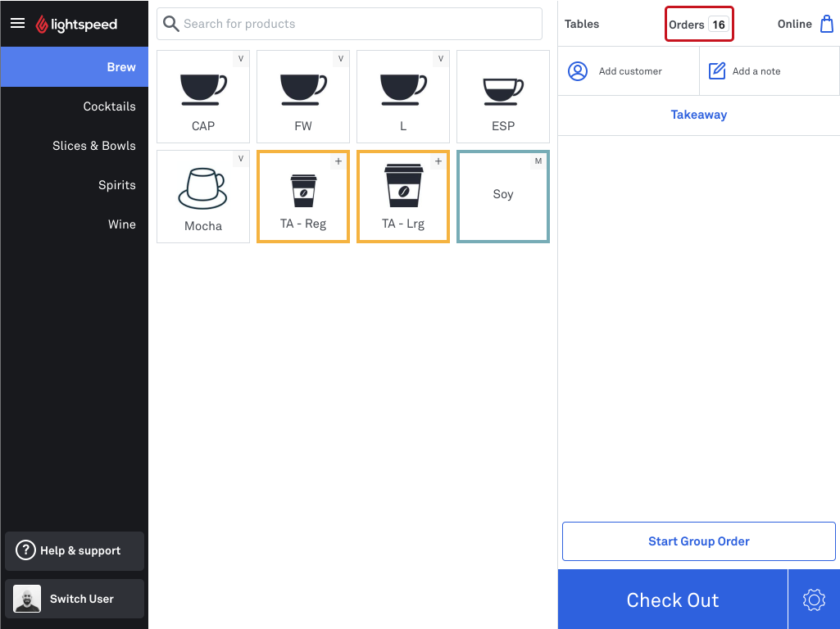The width and height of the screenshot is (840, 629).
Task: Open the Soy modifier tile
Action: (503, 197)
